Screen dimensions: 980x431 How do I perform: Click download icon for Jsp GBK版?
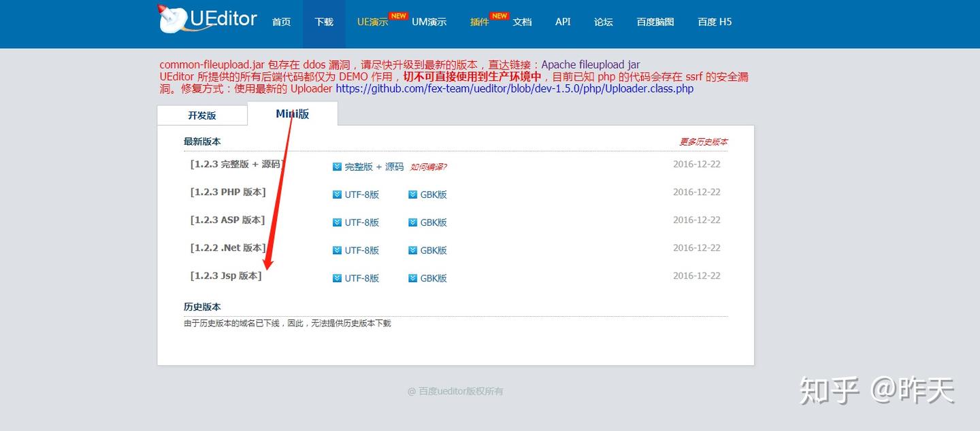pyautogui.click(x=412, y=278)
